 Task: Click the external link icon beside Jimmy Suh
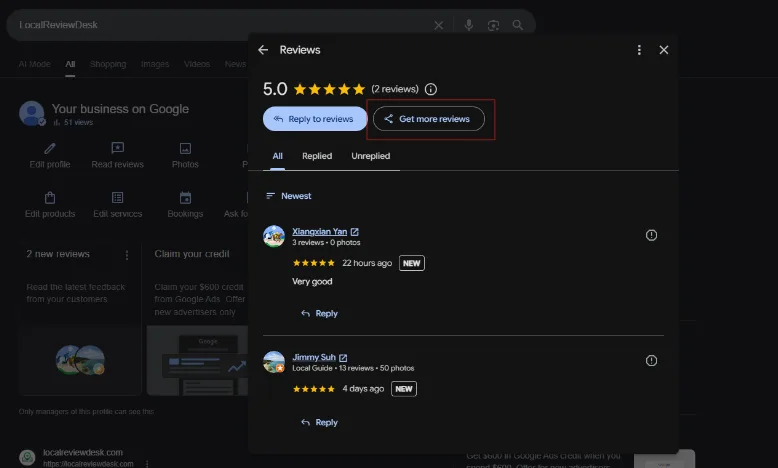[343, 357]
